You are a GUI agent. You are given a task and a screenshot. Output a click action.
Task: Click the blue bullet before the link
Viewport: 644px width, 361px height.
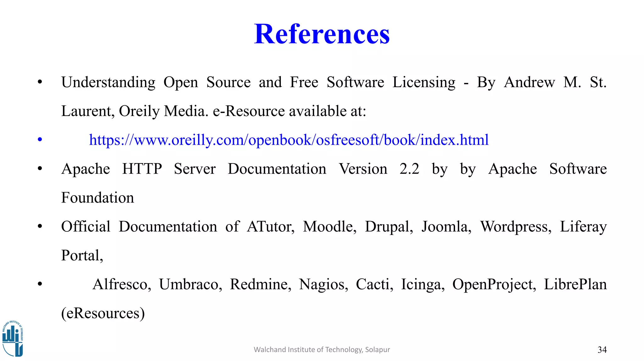tap(40, 140)
